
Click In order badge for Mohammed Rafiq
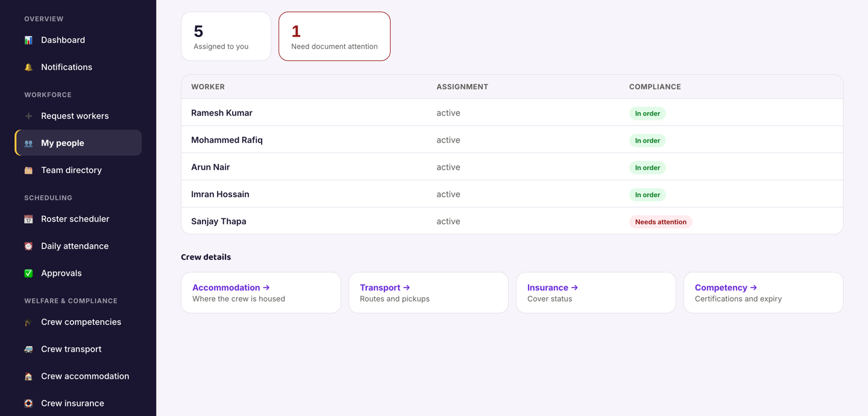pyautogui.click(x=647, y=140)
